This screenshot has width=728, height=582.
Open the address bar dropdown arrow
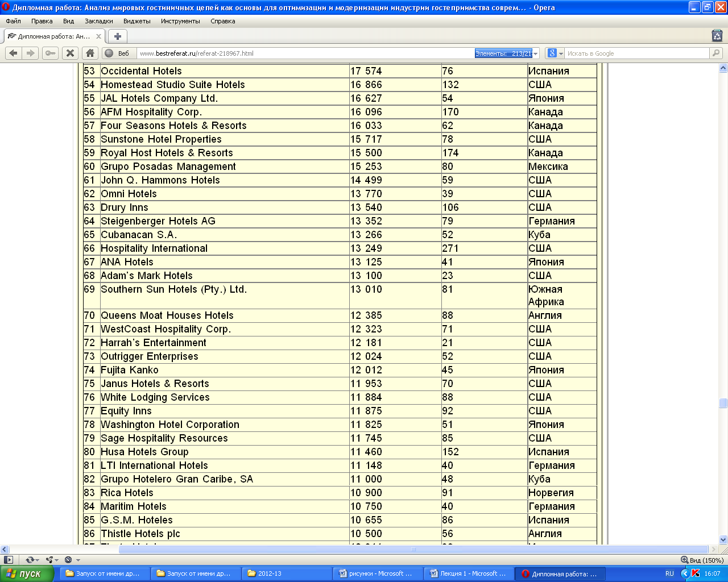[x=536, y=53]
